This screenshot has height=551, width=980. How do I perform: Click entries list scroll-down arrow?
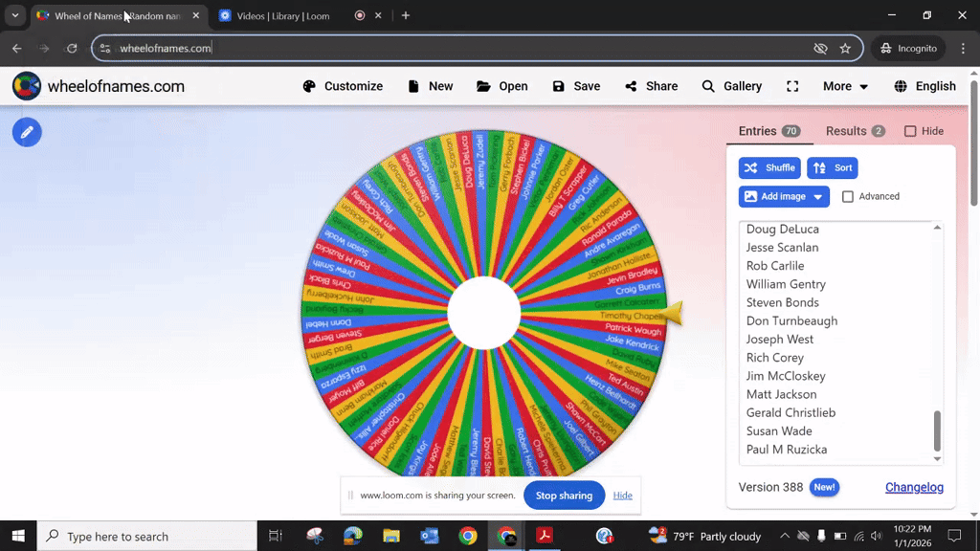(937, 458)
